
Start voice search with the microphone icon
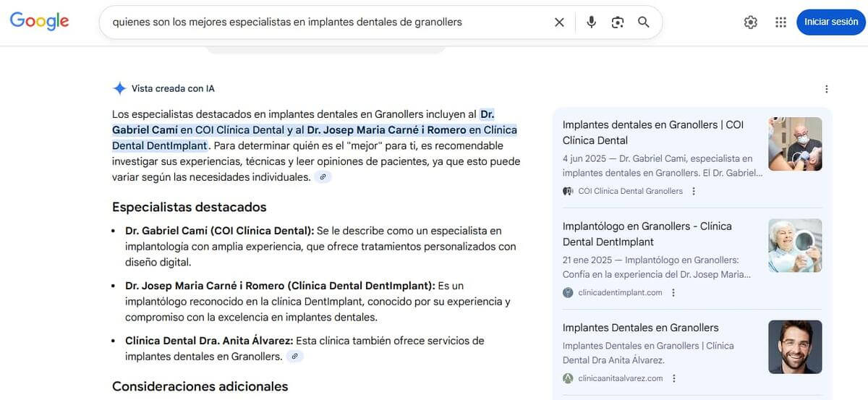pos(591,22)
